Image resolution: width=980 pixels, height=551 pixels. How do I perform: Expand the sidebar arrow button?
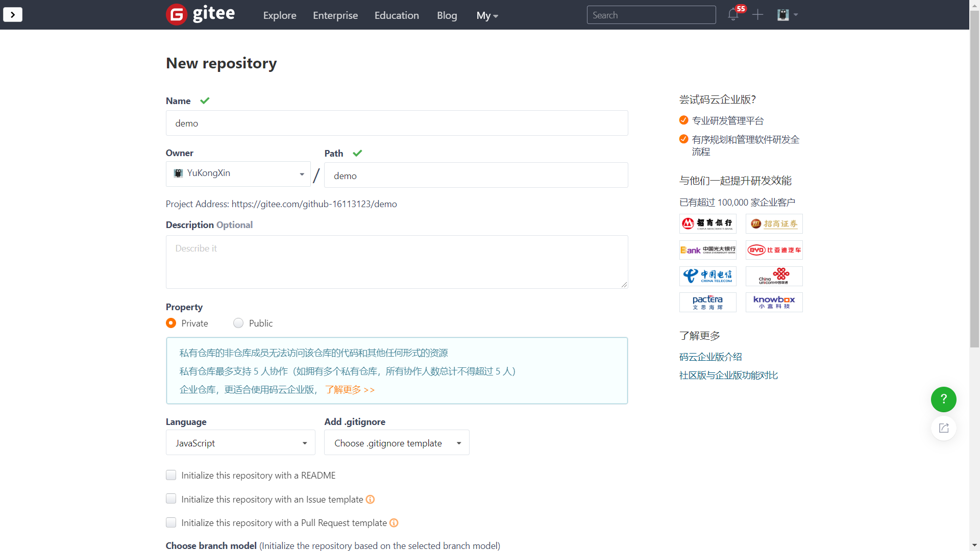coord(13,15)
